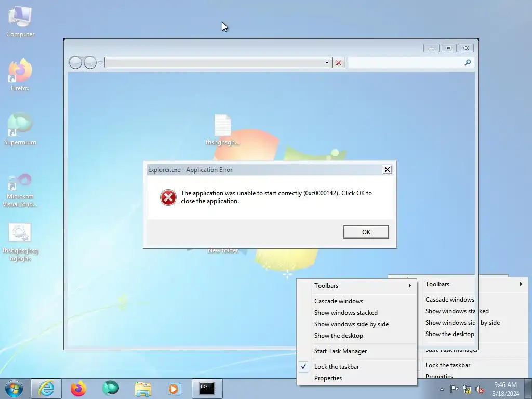Close the explorer.exe Application Error dialog
532x399 pixels.
(387, 170)
